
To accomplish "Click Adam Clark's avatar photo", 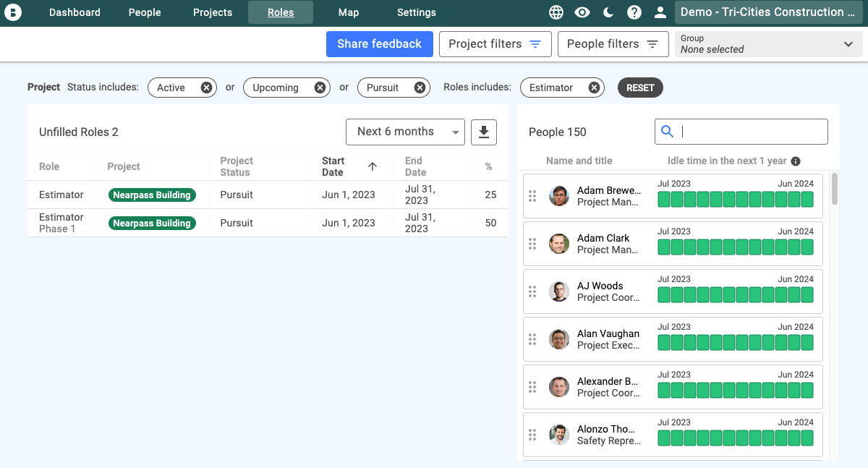I will click(559, 244).
